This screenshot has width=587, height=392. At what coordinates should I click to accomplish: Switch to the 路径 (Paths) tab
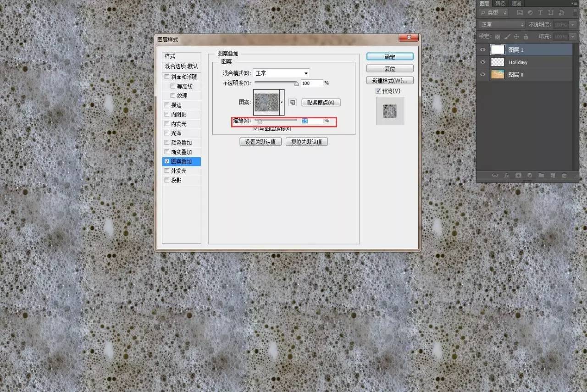[500, 3]
